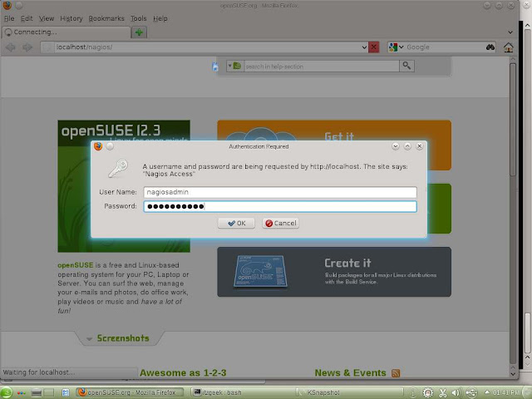Stop loading with the red X button
Screen dimensions: 532x399
[373, 47]
